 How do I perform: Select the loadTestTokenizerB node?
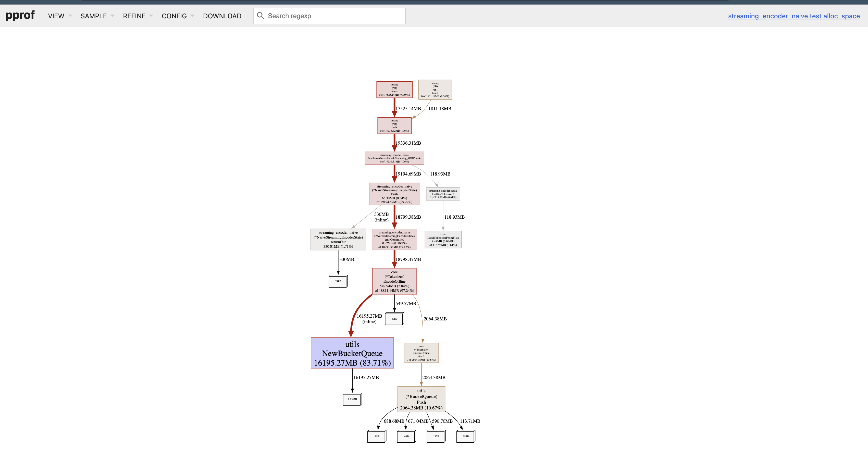443,194
